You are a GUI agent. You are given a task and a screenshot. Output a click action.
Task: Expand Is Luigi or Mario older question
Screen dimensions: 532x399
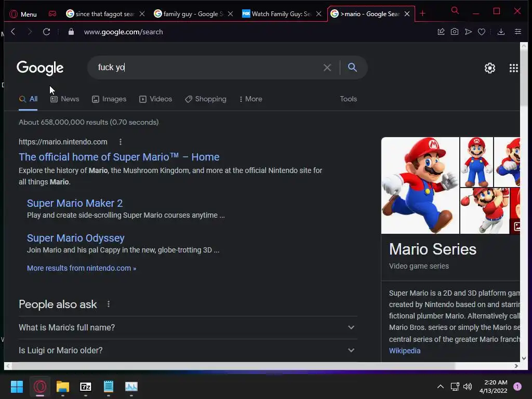click(x=187, y=350)
